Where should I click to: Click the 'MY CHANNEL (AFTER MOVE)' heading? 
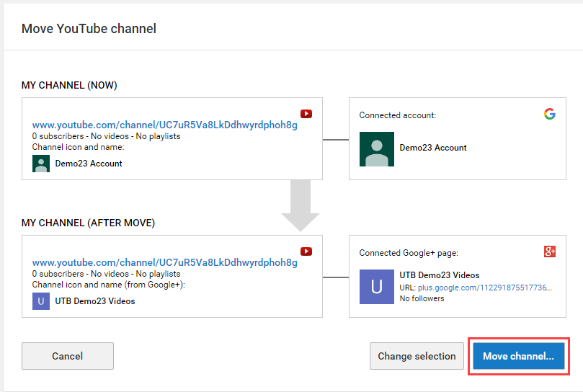coord(88,223)
